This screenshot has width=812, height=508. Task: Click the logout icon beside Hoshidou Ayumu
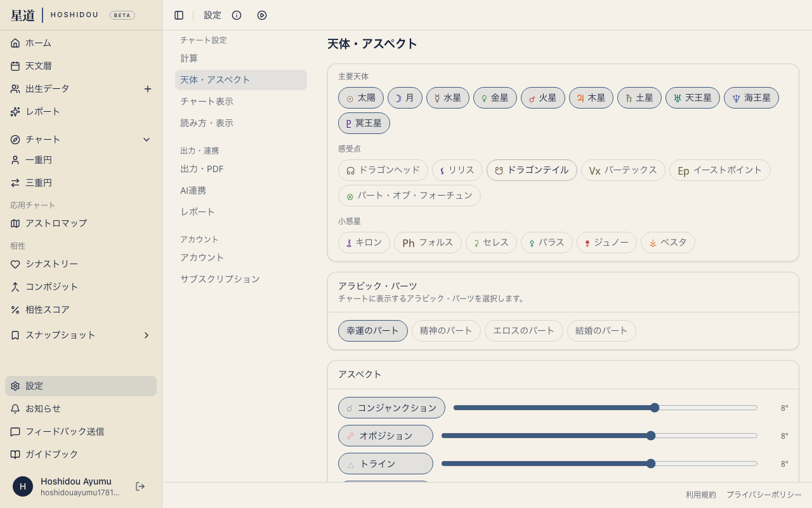point(140,486)
